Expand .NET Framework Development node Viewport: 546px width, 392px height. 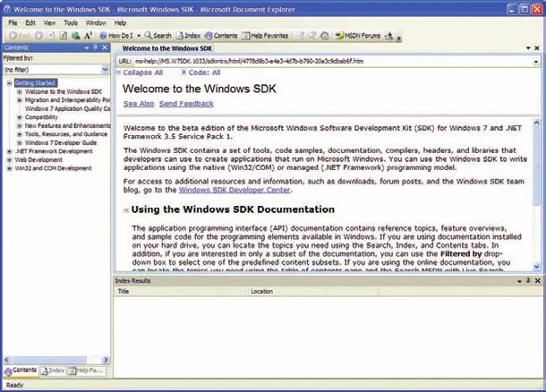point(10,151)
